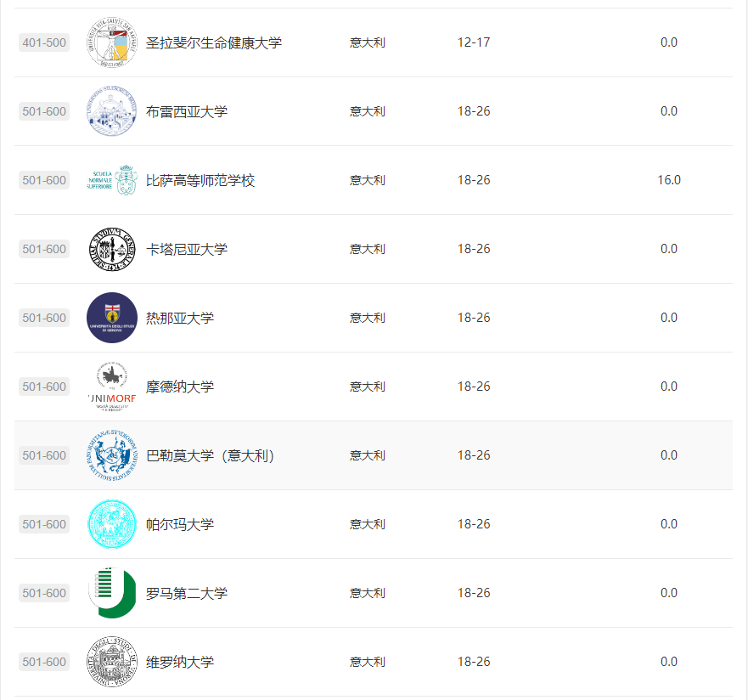Select the cyan 帕尔玛大学 seal icon
Viewport: 748px width, 700px height.
[x=111, y=523]
